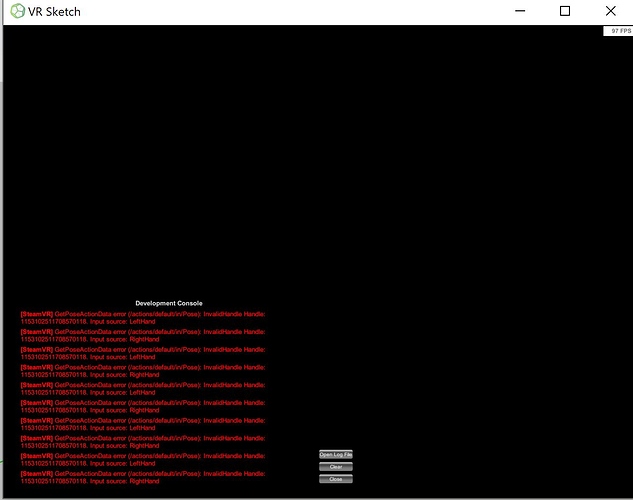Clear the Development Console messages
This screenshot has width=633, height=500.
pos(336,467)
